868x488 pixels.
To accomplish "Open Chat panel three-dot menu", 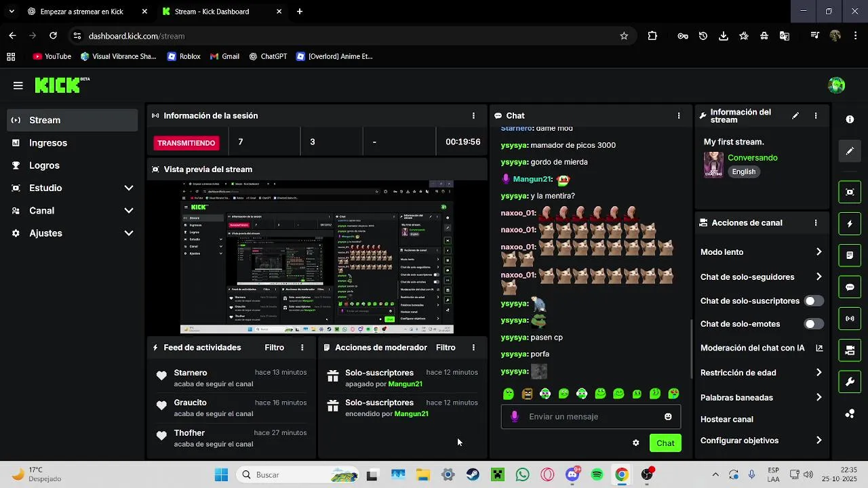I will coord(679,116).
